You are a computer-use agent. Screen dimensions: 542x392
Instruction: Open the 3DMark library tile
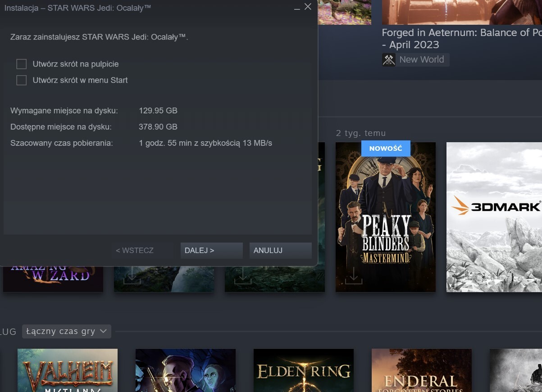tap(494, 217)
